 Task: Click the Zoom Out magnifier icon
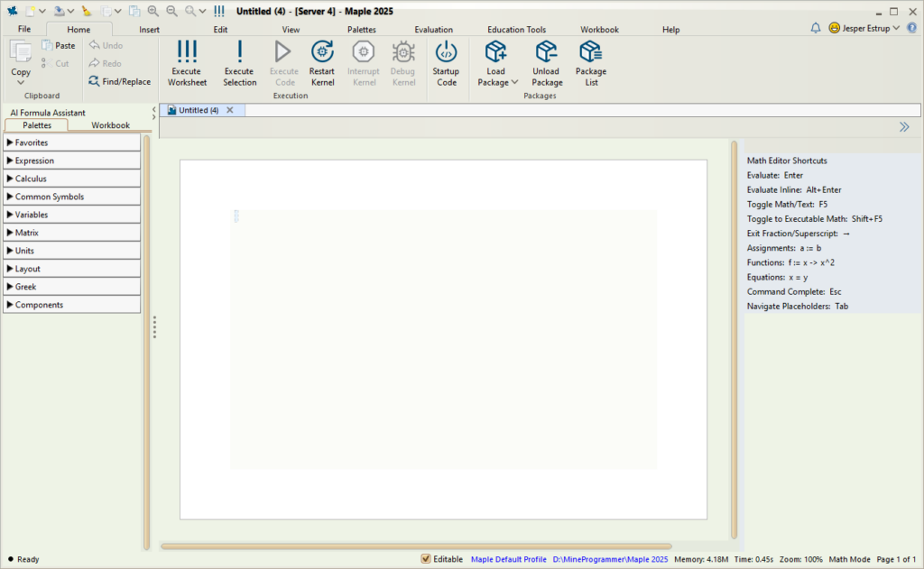(171, 11)
